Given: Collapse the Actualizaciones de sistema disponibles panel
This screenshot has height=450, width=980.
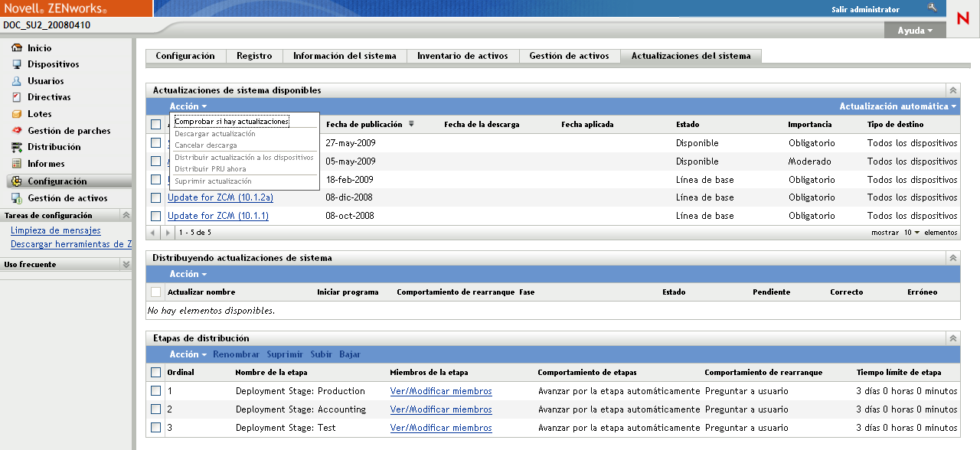Looking at the screenshot, I should click(x=952, y=89).
